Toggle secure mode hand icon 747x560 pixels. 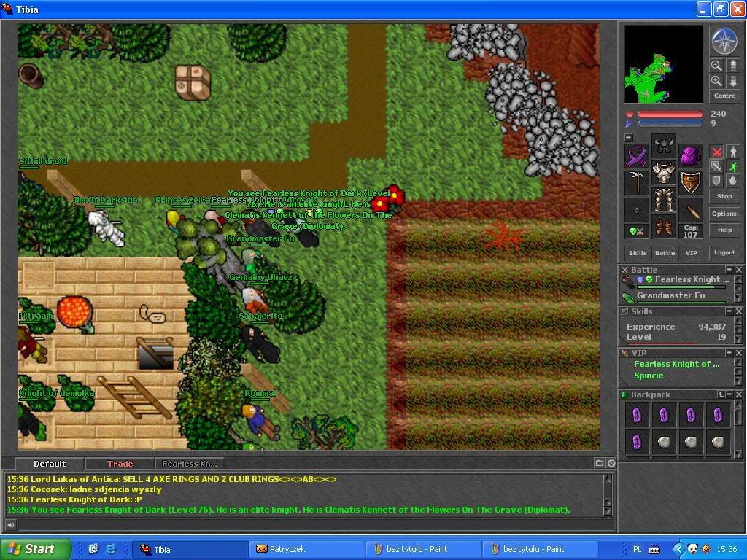(x=732, y=181)
